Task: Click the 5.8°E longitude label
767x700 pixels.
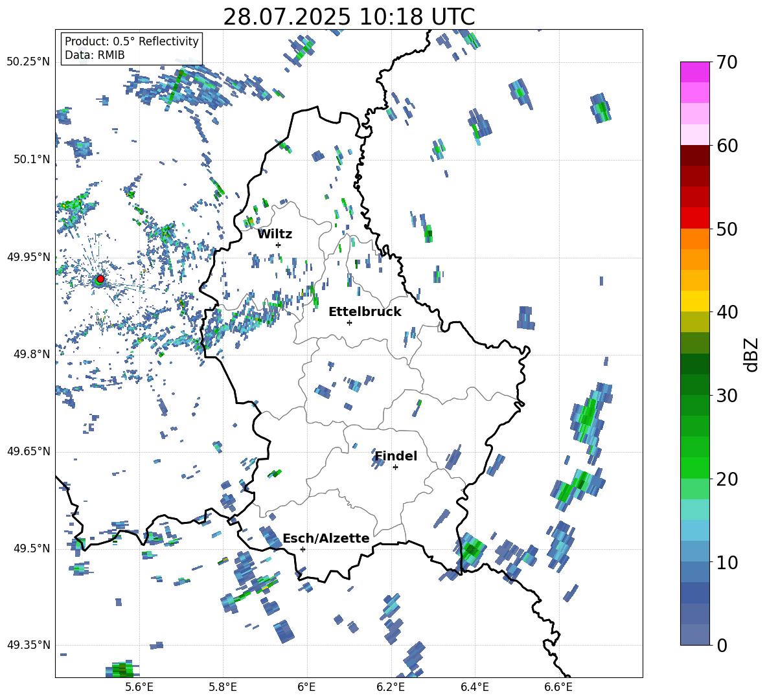Action: tap(223, 687)
